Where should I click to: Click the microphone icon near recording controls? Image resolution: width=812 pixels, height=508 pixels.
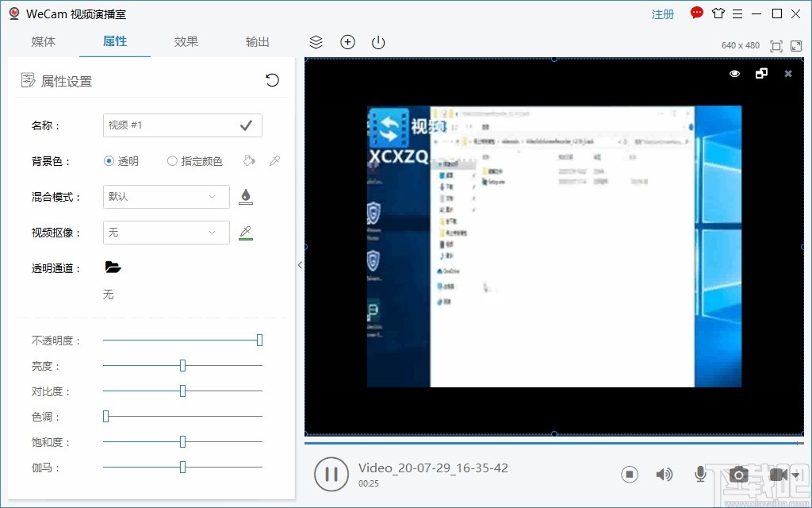(x=700, y=474)
